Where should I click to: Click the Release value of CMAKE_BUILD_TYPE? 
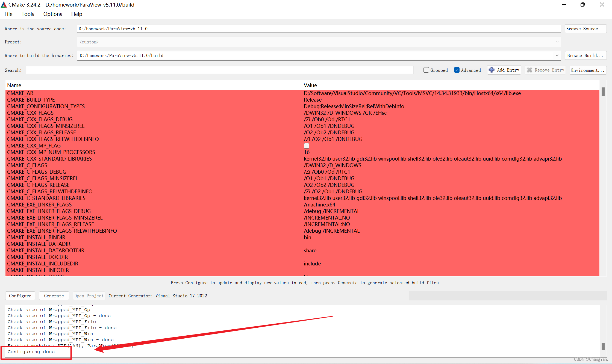(x=313, y=100)
